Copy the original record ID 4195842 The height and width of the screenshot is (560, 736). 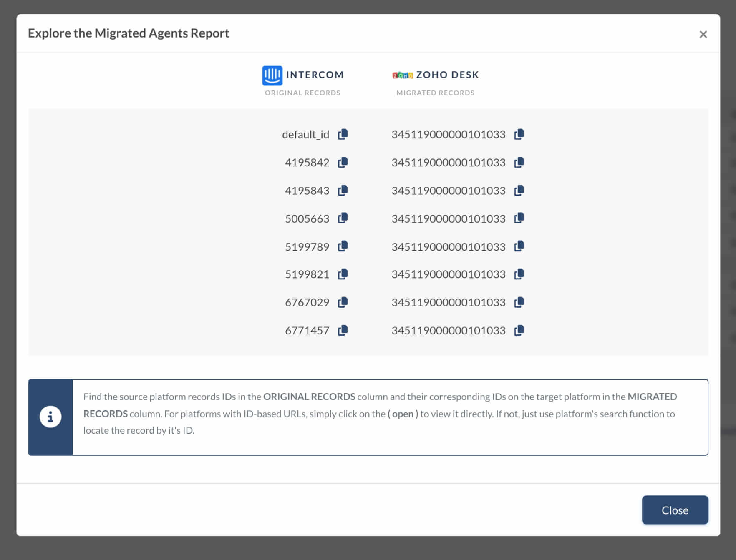[x=343, y=162]
